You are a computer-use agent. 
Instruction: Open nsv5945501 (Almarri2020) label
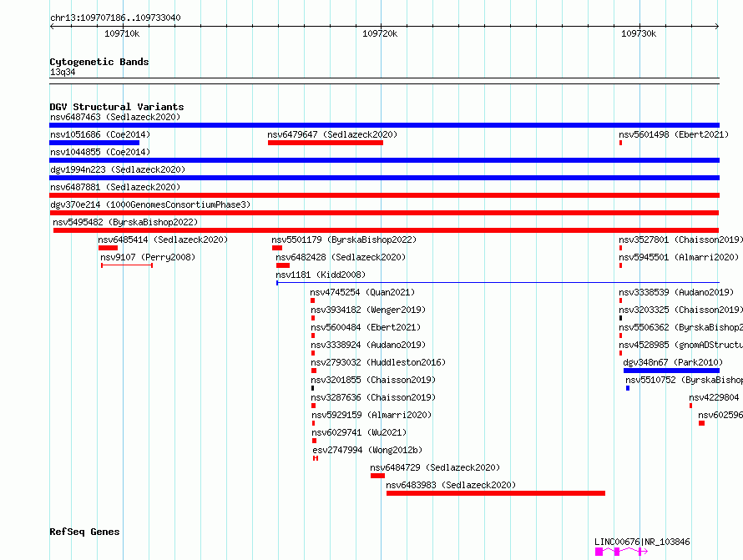pyautogui.click(x=679, y=257)
